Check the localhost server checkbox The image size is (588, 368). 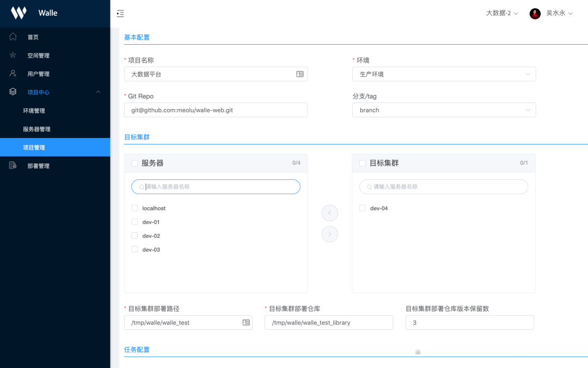tap(134, 208)
